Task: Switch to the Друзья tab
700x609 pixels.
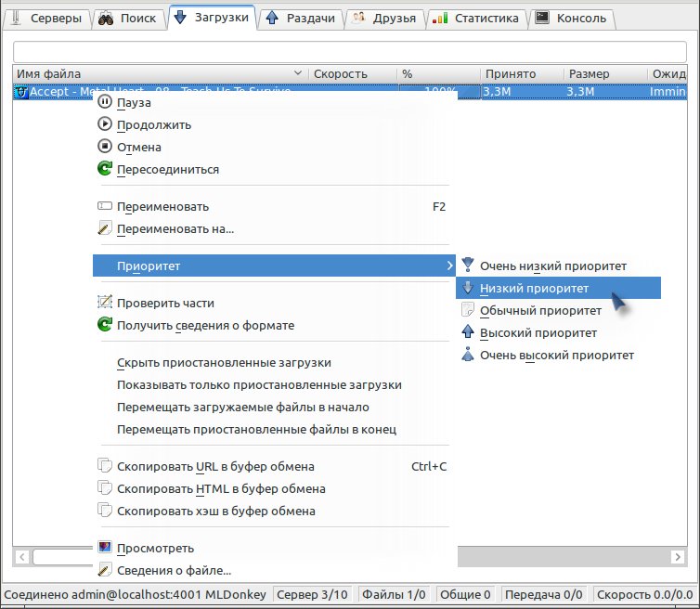Action: 384,19
